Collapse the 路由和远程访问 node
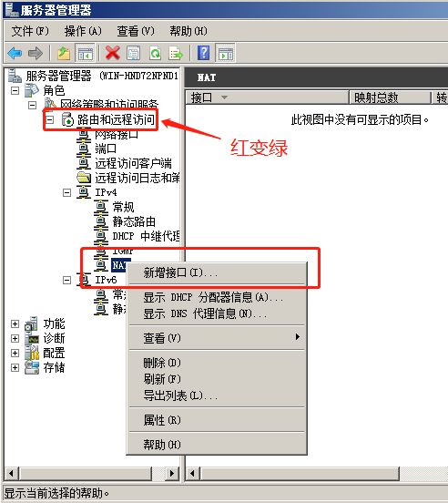This screenshot has width=448, height=503. click(x=50, y=120)
